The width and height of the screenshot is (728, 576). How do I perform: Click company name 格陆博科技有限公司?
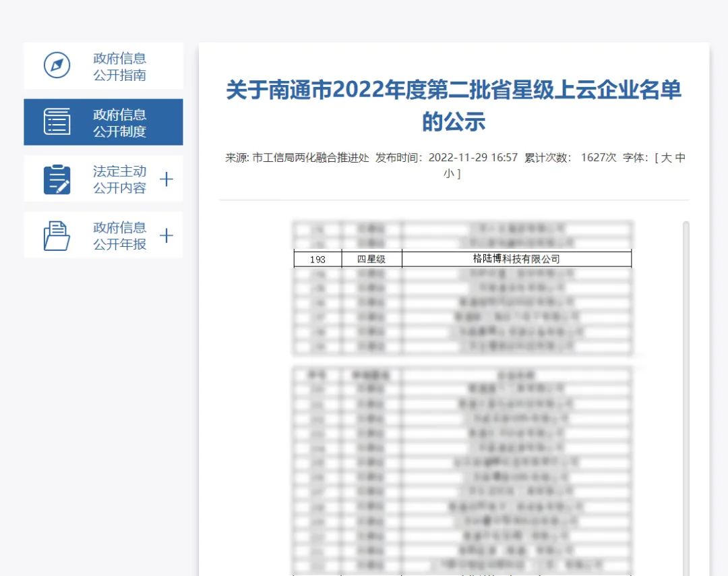[x=516, y=259]
